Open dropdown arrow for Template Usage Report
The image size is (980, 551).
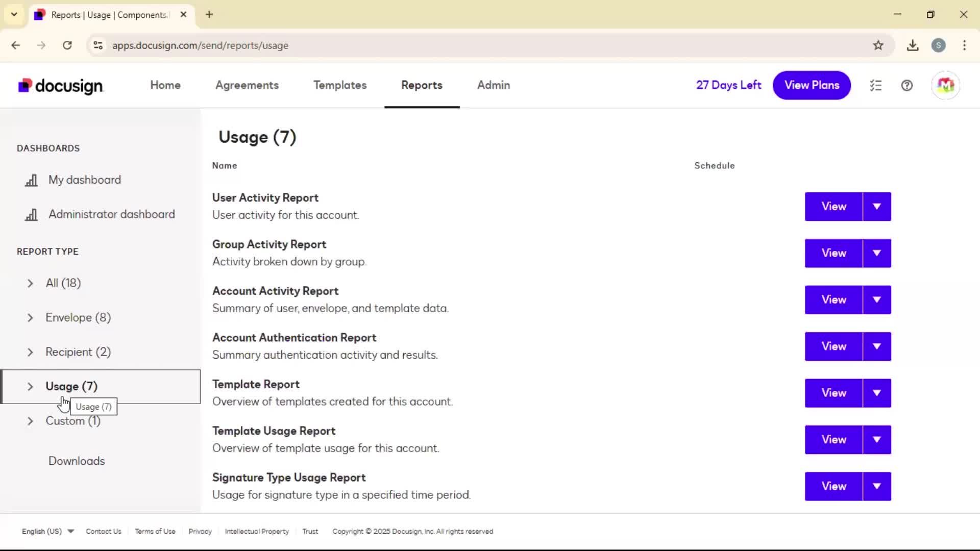877,440
